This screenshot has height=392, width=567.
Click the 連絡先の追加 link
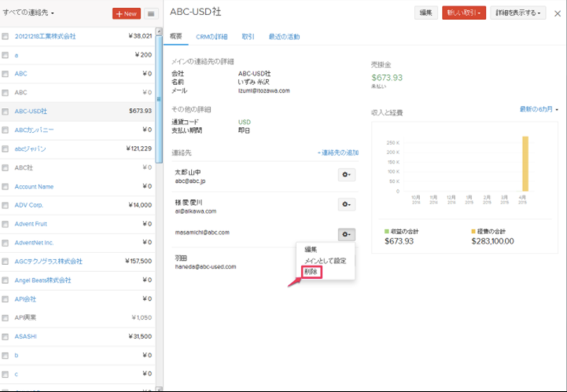tap(337, 152)
